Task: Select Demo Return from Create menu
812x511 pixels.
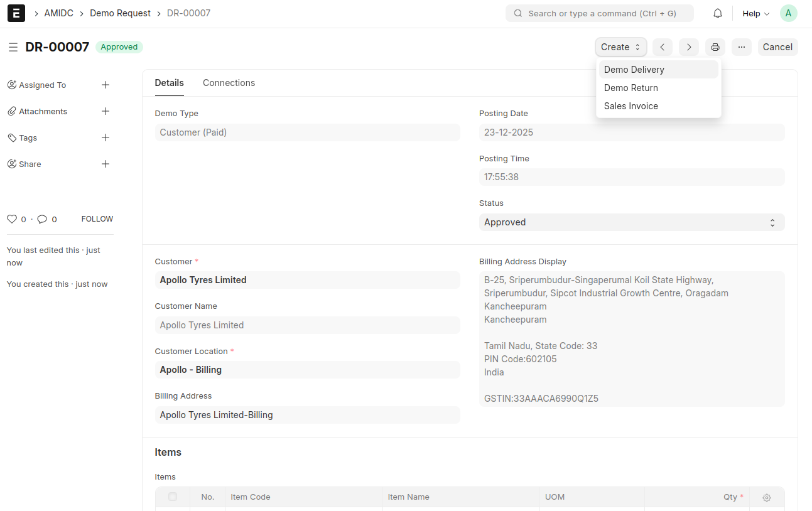Action: [x=631, y=88]
